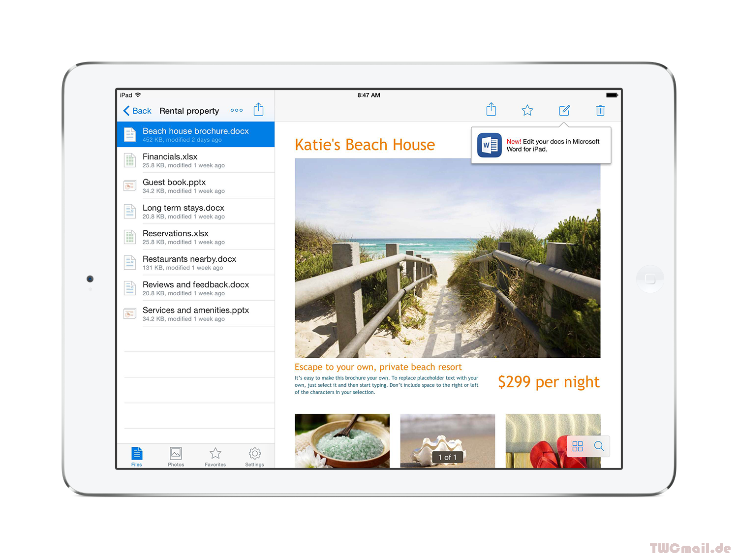
Task: Switch to the Favorites tab
Action: pyautogui.click(x=215, y=457)
